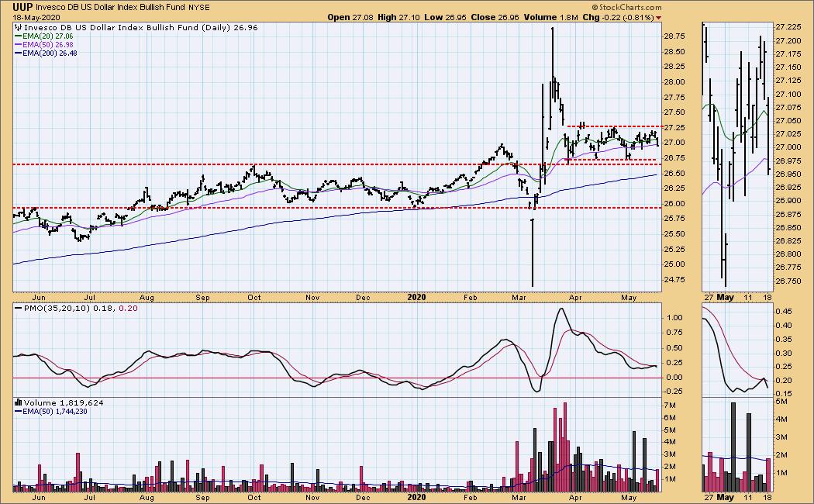Click the price bars icon beside the chart legend title
The image size is (814, 504).
coord(19,27)
